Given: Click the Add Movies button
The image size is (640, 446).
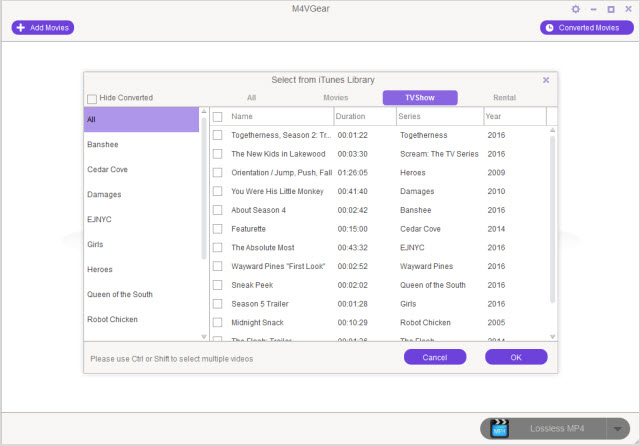Looking at the screenshot, I should [x=43, y=28].
